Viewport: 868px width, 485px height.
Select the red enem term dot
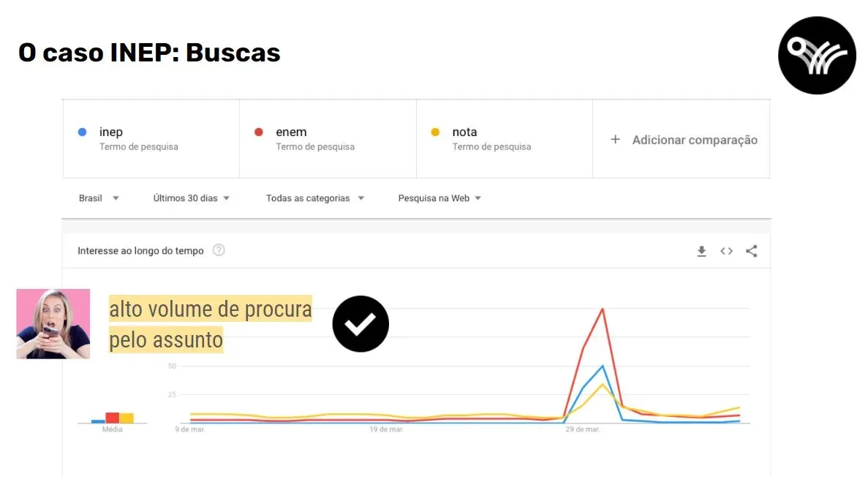tap(259, 132)
